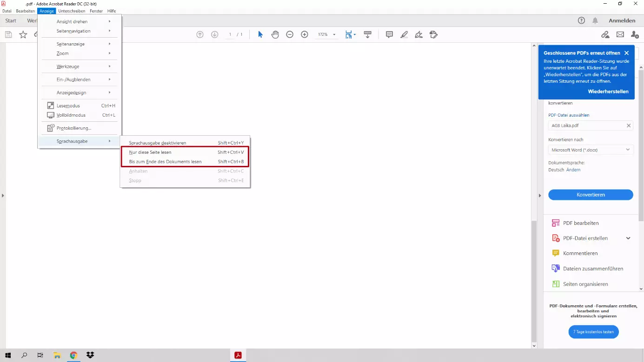Screen dimensions: 644x362
Task: Click the Anmelden sign-in button
Action: [622, 20]
